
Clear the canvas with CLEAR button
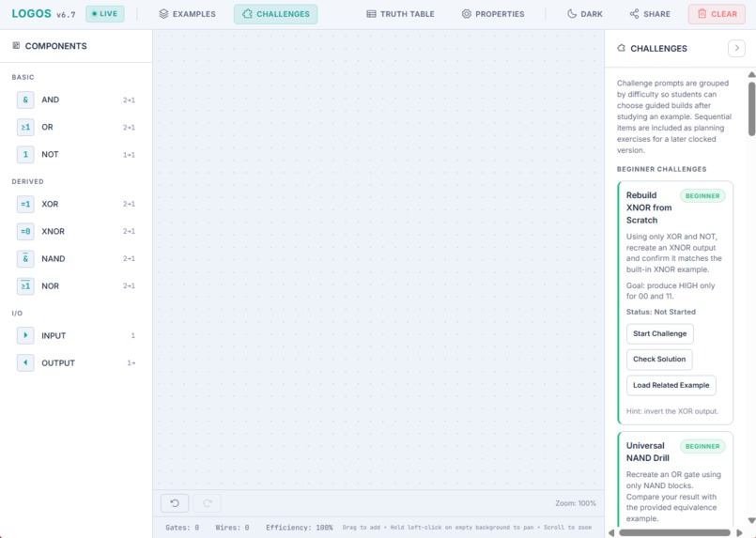point(717,14)
